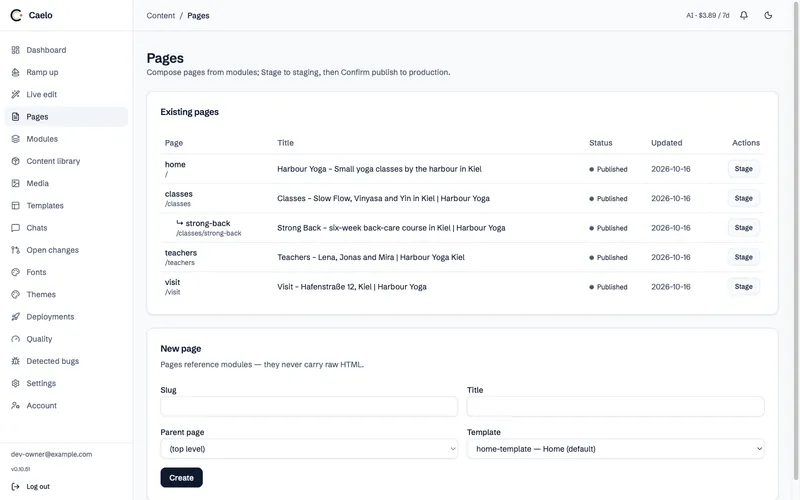The image size is (800, 500).
Task: Click the AI $3.89 / 7d usage indicator
Action: 708,16
